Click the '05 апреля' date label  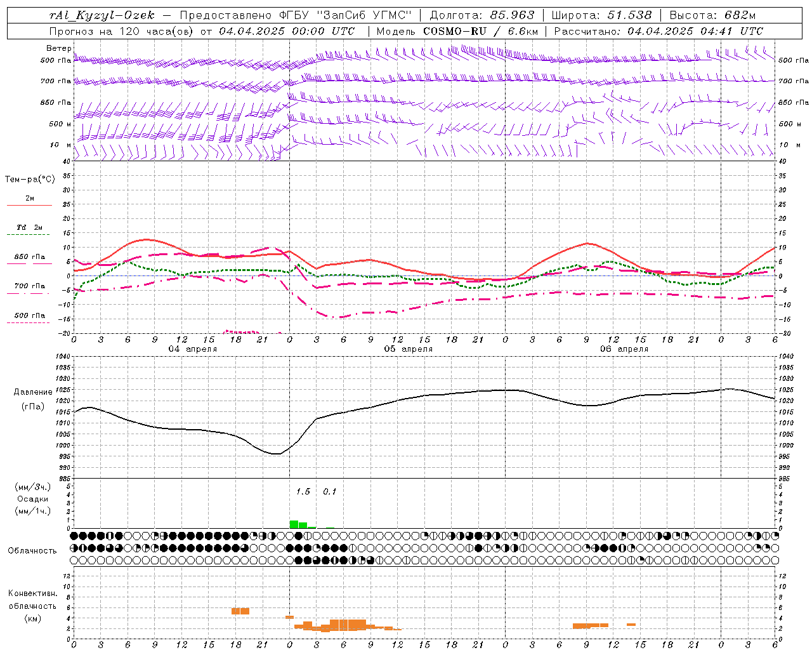tap(408, 349)
